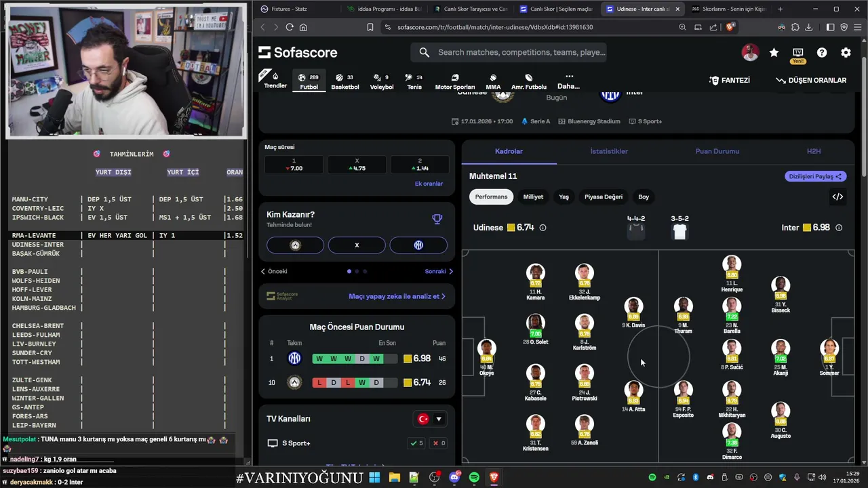
Task: Switch to Puan Durumu tab
Action: (x=717, y=151)
